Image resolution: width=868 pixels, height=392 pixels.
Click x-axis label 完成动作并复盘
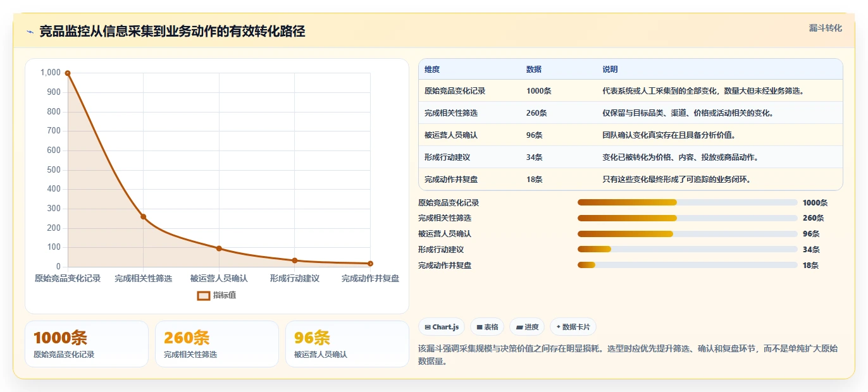[370, 278]
